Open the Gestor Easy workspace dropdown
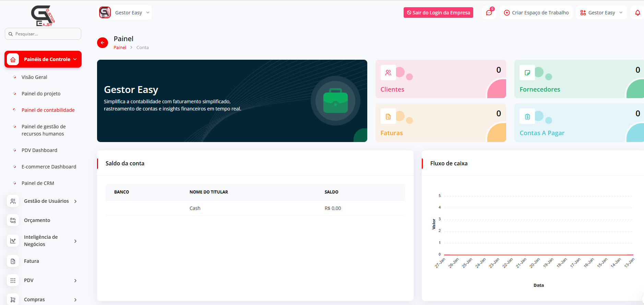Screen dimensions: 644x305 pyautogui.click(x=601, y=13)
